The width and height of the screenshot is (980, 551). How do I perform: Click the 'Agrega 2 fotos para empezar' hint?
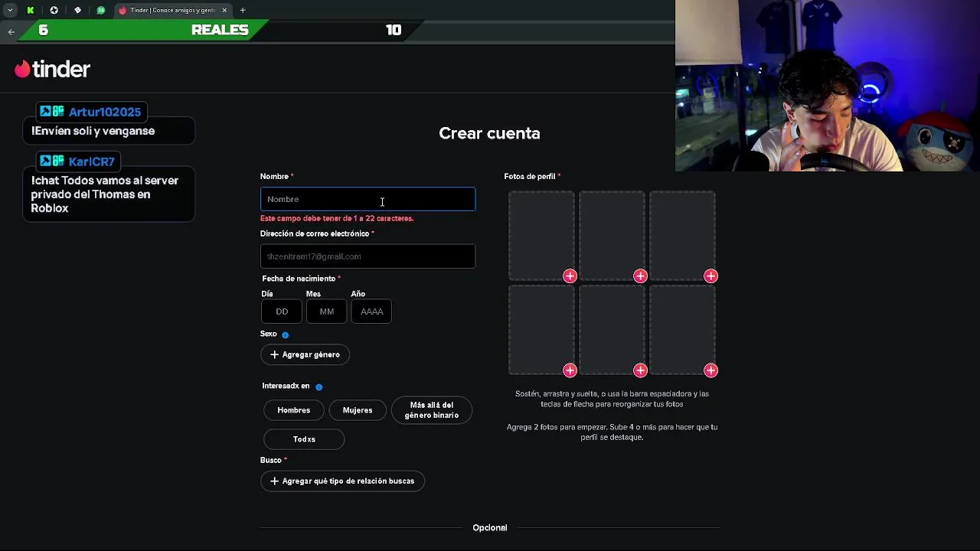pos(612,432)
